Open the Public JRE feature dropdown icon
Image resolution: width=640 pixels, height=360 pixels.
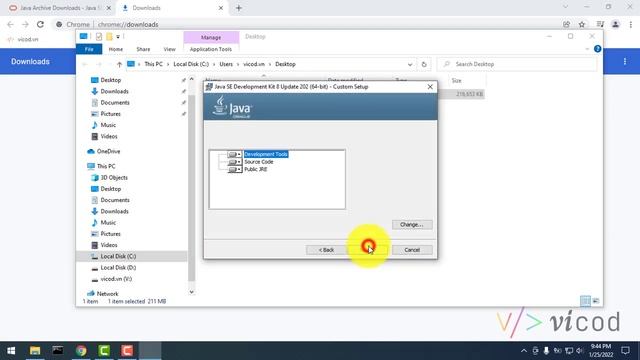pos(234,169)
